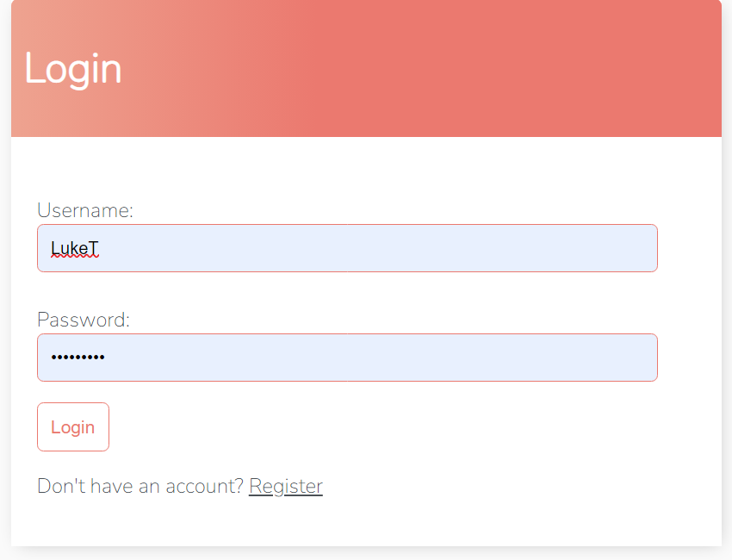Viewport: 732px width, 560px height.
Task: Click the Login page header
Action: pyautogui.click(x=74, y=68)
